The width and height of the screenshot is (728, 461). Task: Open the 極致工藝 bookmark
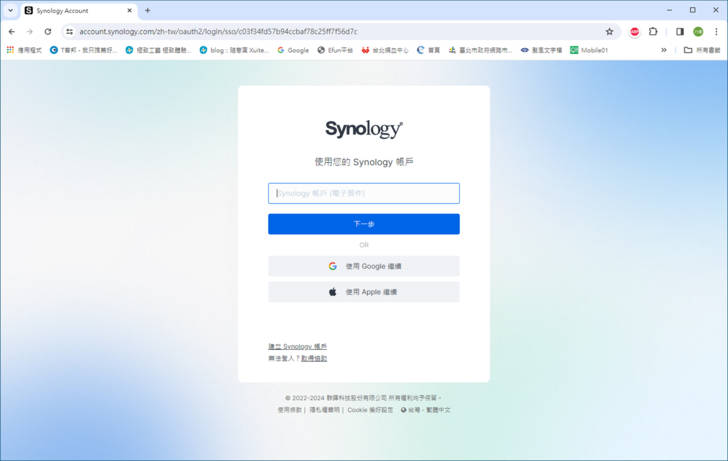(158, 50)
